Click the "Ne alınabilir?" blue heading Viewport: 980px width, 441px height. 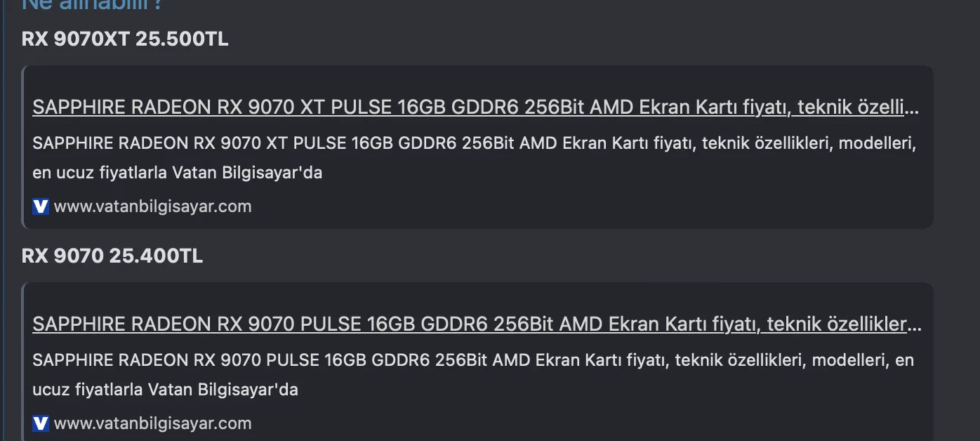tap(93, 4)
